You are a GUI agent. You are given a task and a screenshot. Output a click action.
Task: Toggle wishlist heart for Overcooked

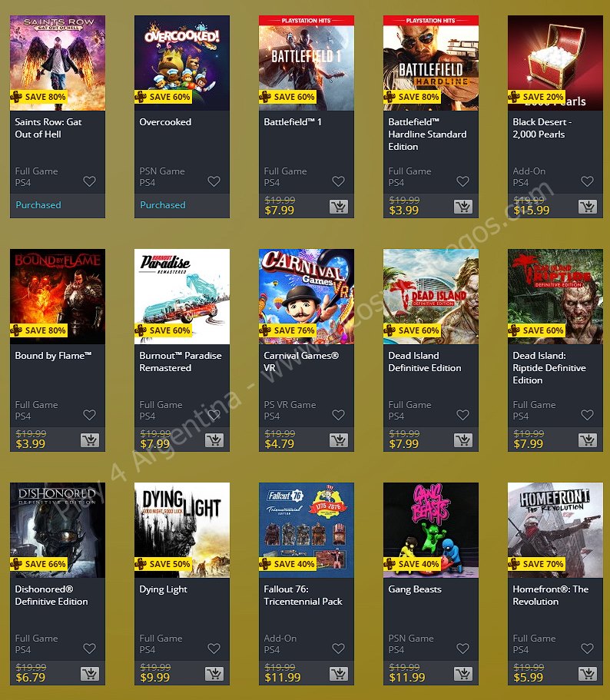pos(214,181)
